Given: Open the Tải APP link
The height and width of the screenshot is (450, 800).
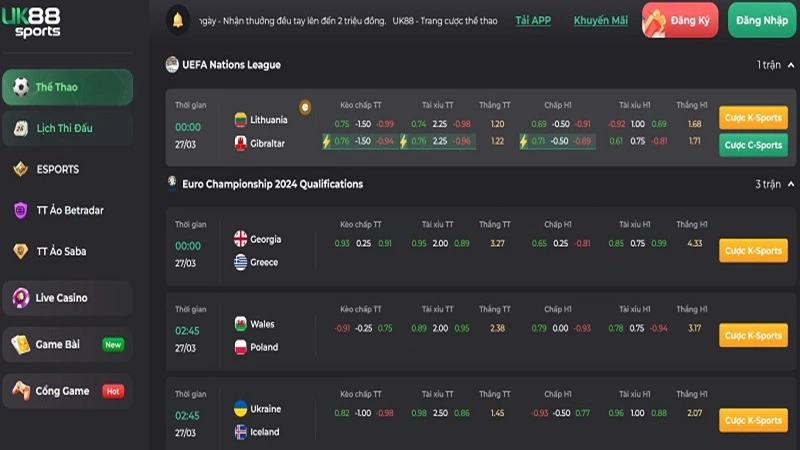Looking at the screenshot, I should (x=533, y=20).
